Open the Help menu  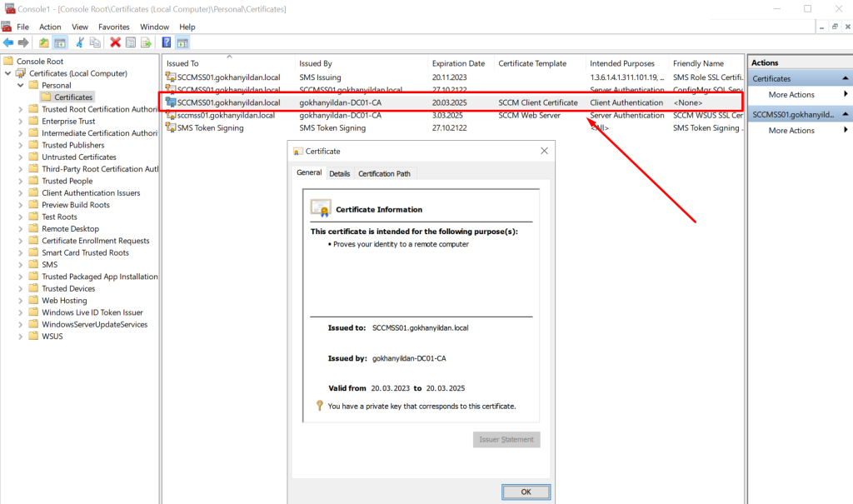coord(187,27)
